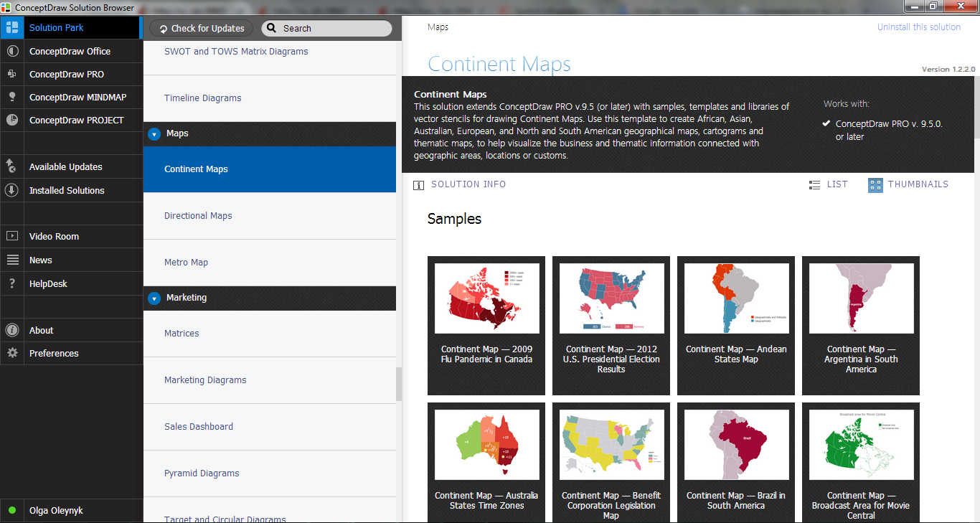The image size is (980, 523).
Task: Click the large Continent Maps page title
Action: point(499,64)
